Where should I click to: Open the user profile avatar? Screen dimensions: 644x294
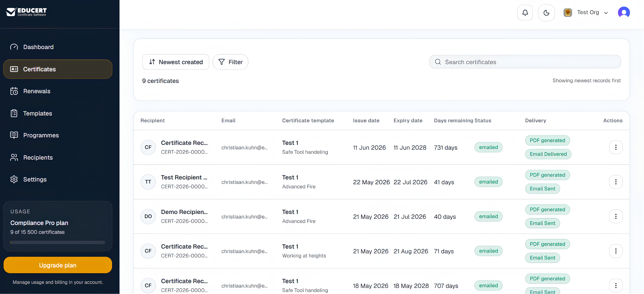(x=624, y=13)
